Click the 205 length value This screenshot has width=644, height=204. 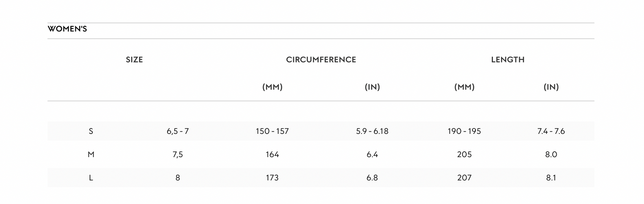click(x=464, y=154)
